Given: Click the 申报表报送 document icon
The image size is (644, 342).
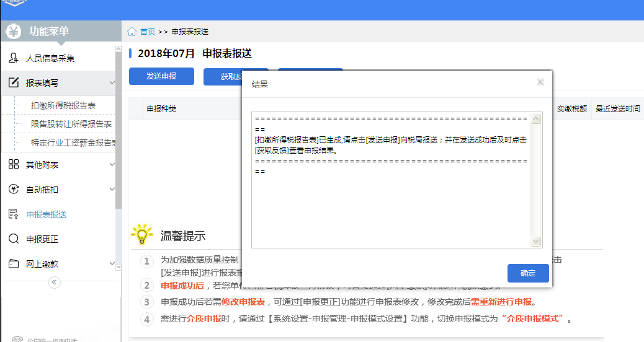Looking at the screenshot, I should 14,214.
